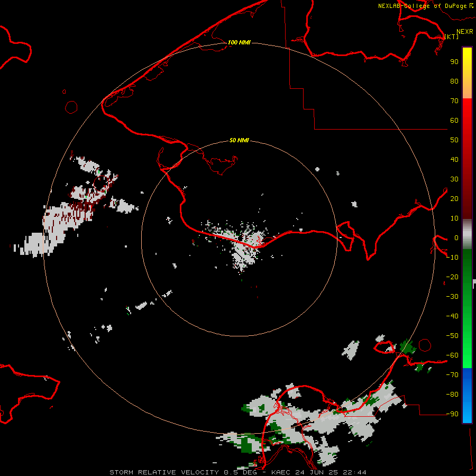Select the 60 value on velocity scale

[x=454, y=121]
